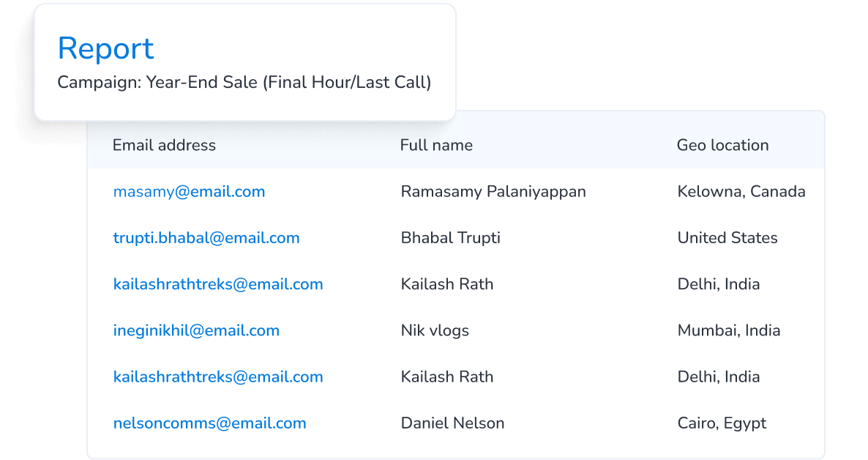Select the Campaign: Year-End Sale subtitle text

(244, 82)
